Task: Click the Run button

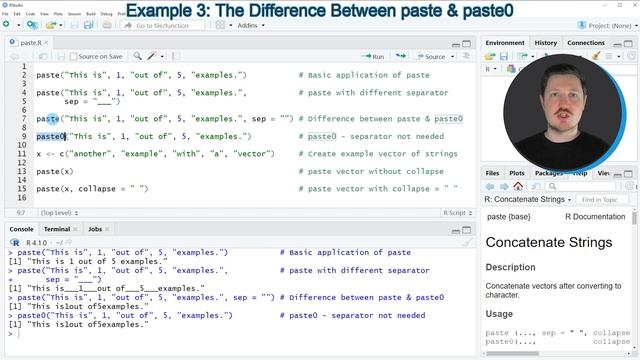Action: (373, 56)
